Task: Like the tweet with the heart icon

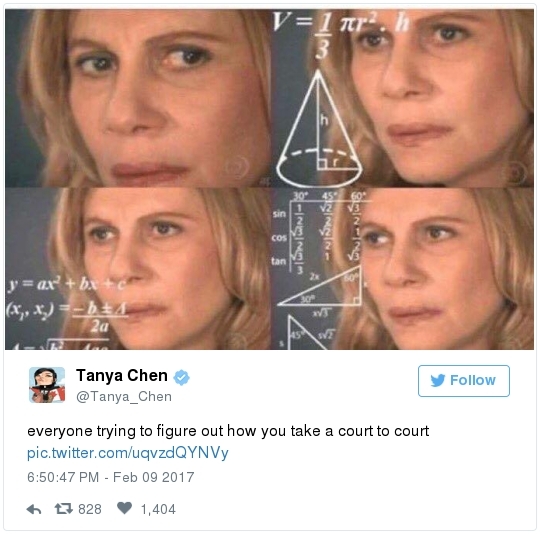Action: (124, 507)
